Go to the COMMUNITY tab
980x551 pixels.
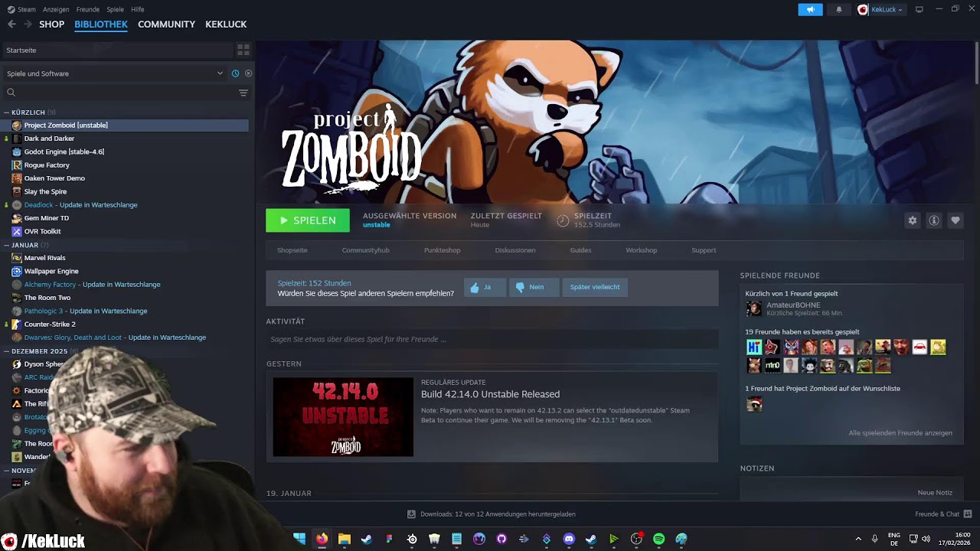pyautogui.click(x=166, y=24)
